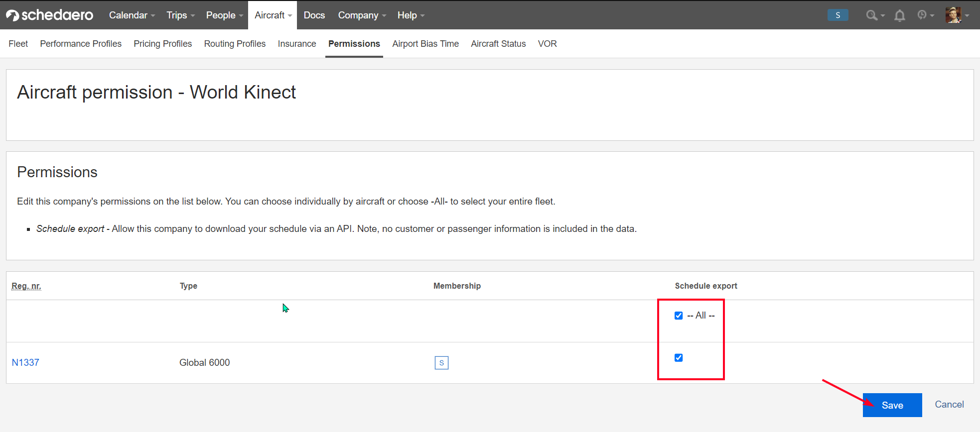Open the People dropdown menu
Screen dimensions: 980x432
point(224,15)
